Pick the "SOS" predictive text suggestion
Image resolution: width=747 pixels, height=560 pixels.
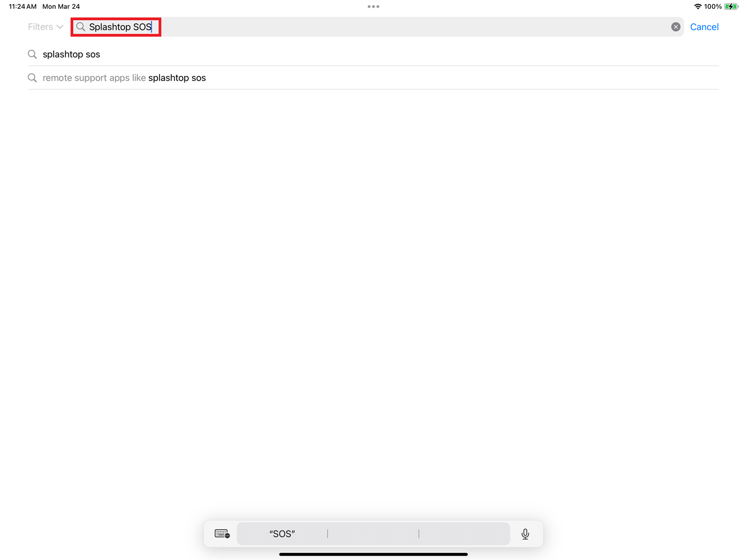tap(282, 534)
